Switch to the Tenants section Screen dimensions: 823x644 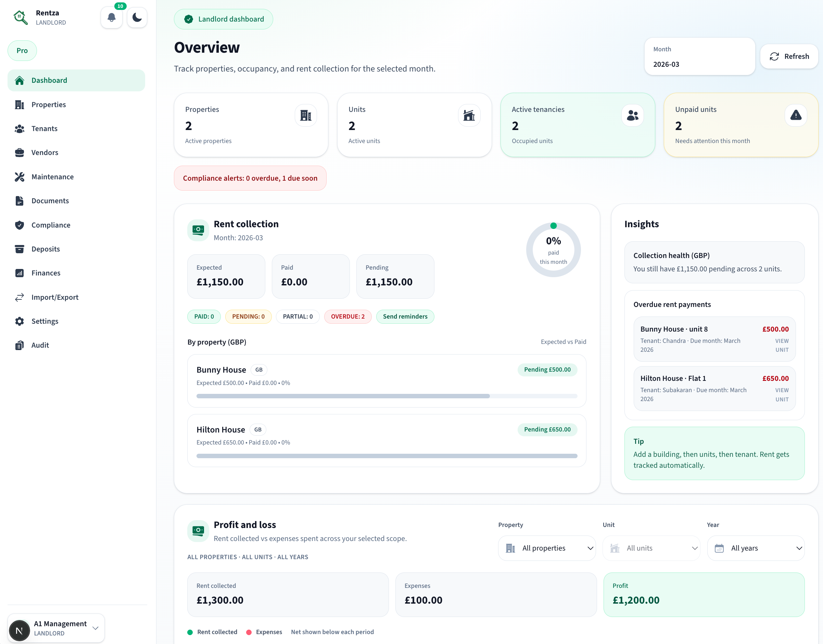point(44,128)
